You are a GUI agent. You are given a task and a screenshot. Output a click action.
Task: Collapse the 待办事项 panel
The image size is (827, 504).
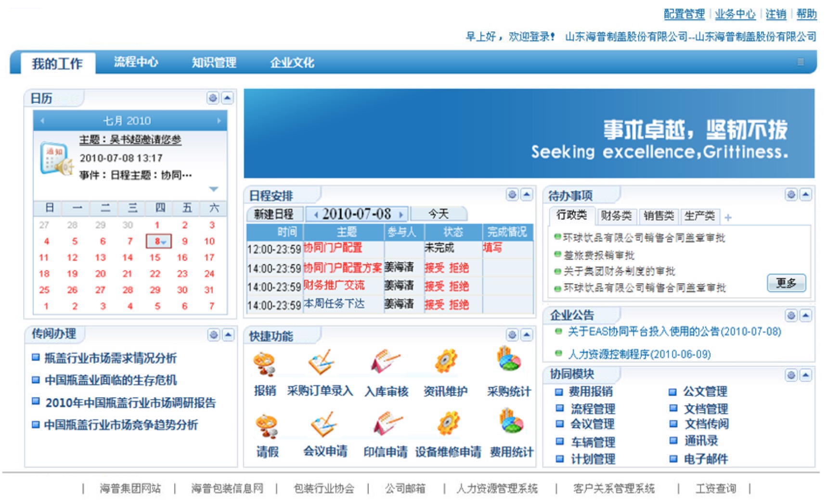[805, 195]
